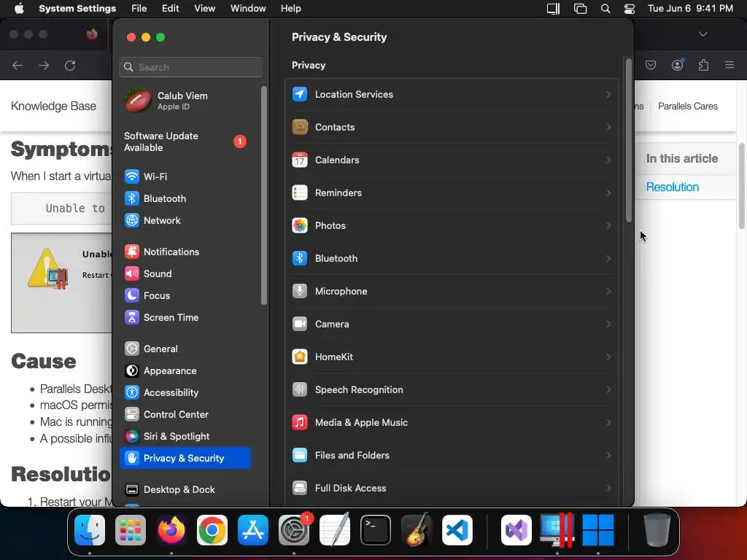Image resolution: width=747 pixels, height=560 pixels.
Task: Open Software Update Available notice
Action: (185, 141)
